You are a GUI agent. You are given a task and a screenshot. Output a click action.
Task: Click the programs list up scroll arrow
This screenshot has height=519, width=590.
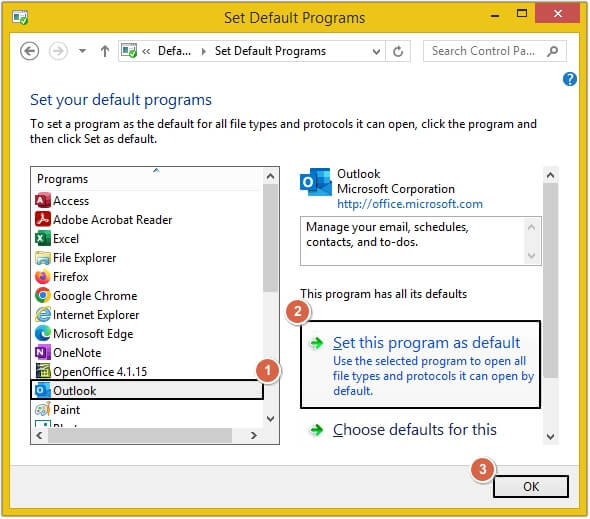point(270,176)
